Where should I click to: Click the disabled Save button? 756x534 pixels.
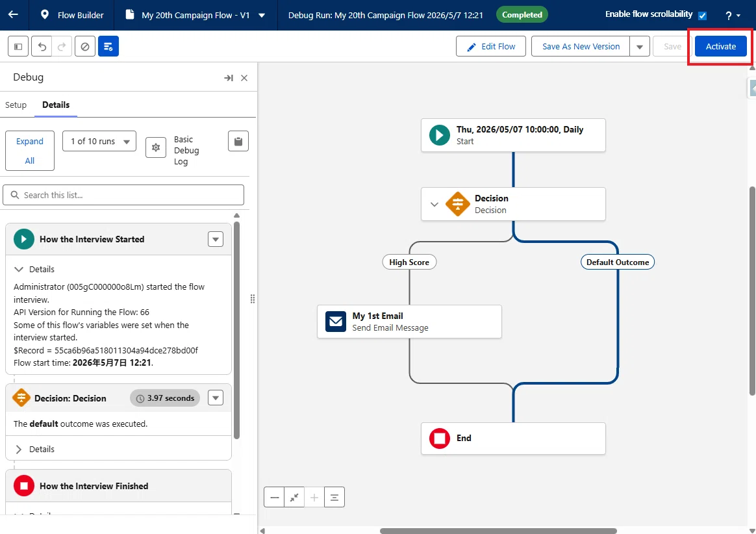click(673, 46)
